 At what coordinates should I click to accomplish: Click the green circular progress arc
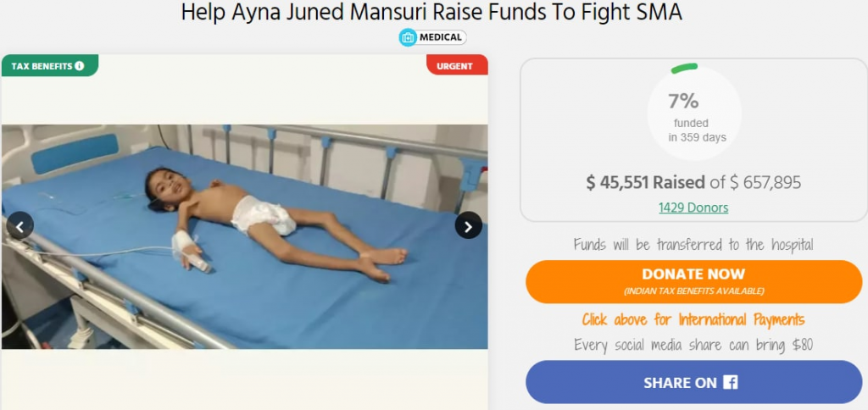coord(684,68)
